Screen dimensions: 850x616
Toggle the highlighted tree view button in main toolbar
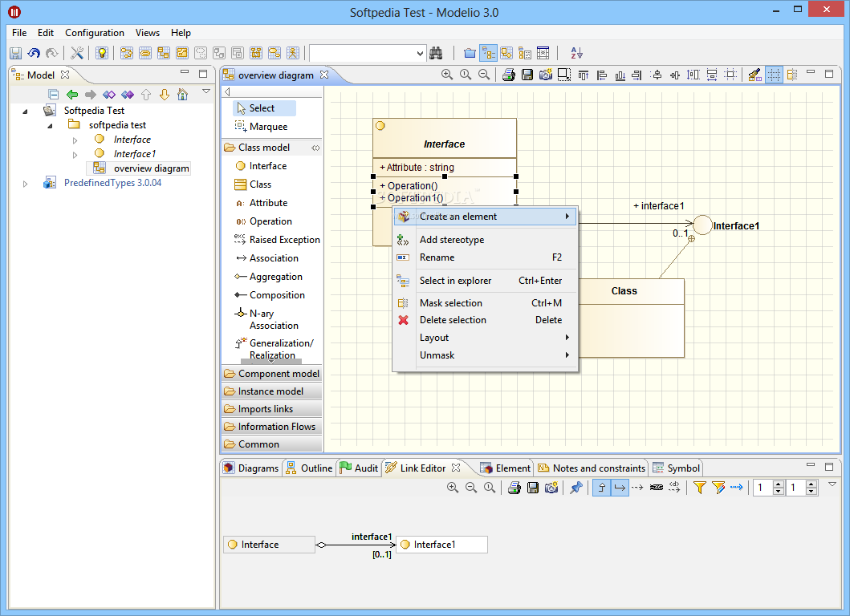(489, 53)
